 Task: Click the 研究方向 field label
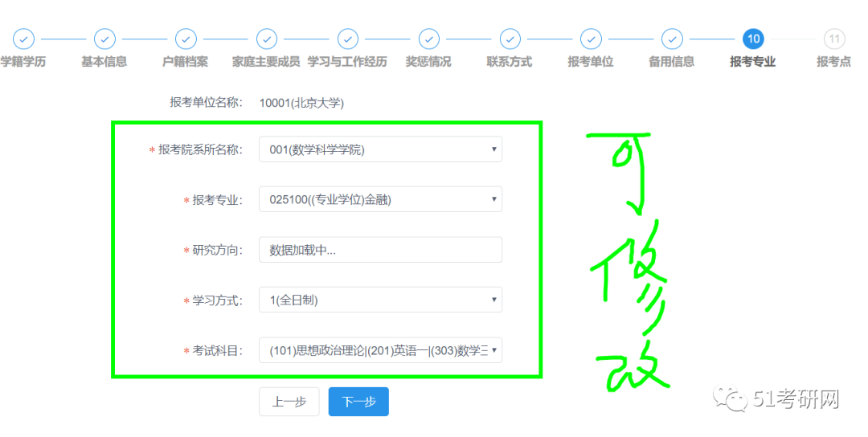coord(218,251)
